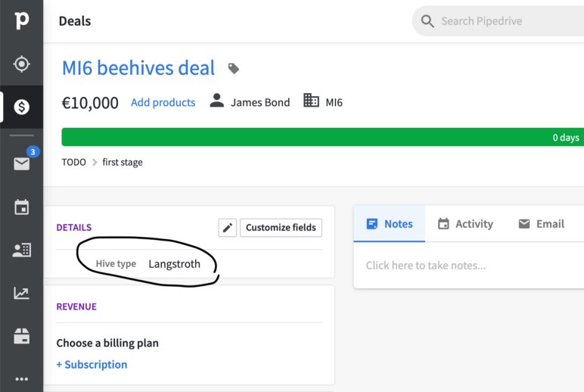The height and width of the screenshot is (392, 584).
Task: Click the Pipedrive logo icon
Action: [21, 20]
